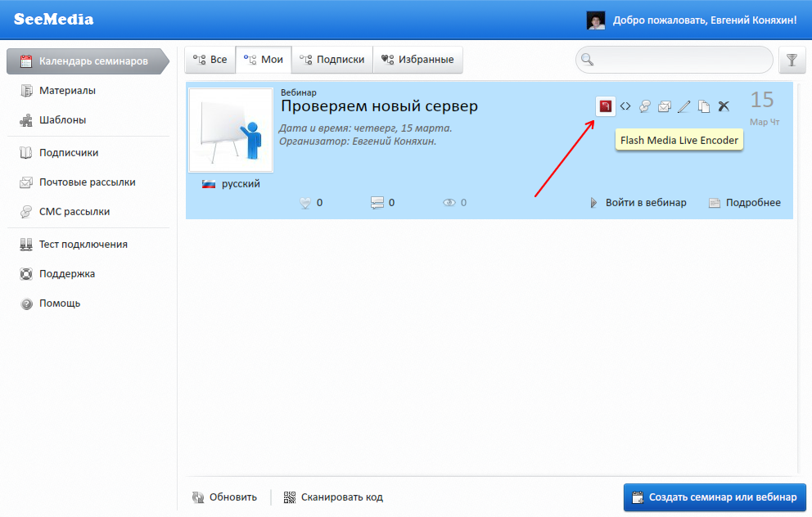812x517 pixels.
Task: Click the date number 15
Action: pos(762,100)
